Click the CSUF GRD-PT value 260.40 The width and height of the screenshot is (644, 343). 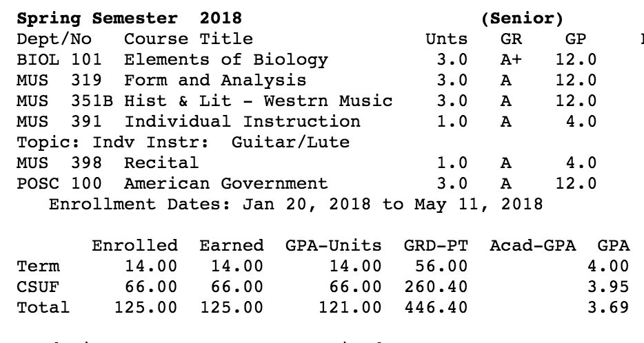436,287
